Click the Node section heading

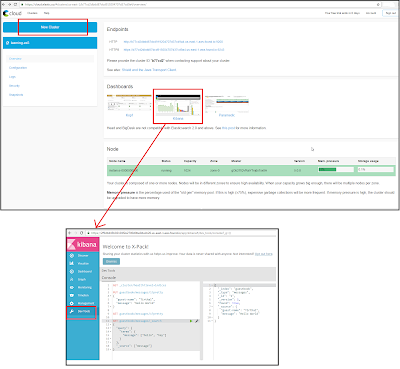(112, 149)
